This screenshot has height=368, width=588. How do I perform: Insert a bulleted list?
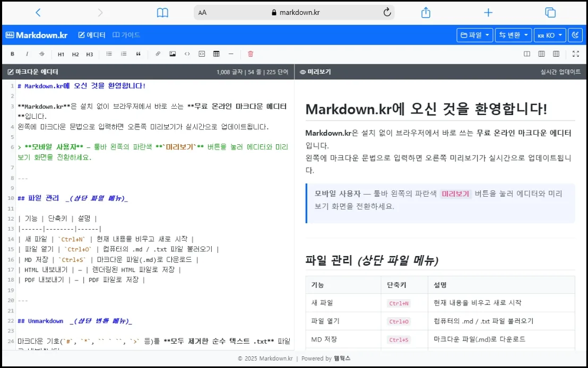109,54
